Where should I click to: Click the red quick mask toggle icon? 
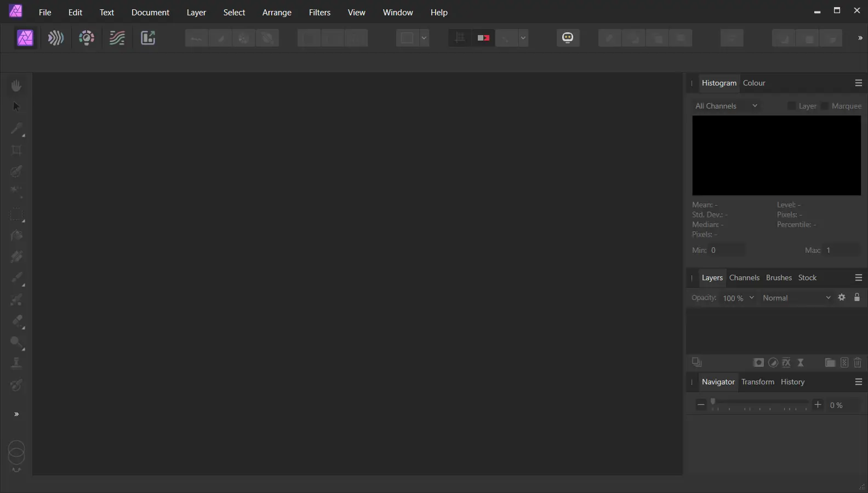click(x=483, y=38)
